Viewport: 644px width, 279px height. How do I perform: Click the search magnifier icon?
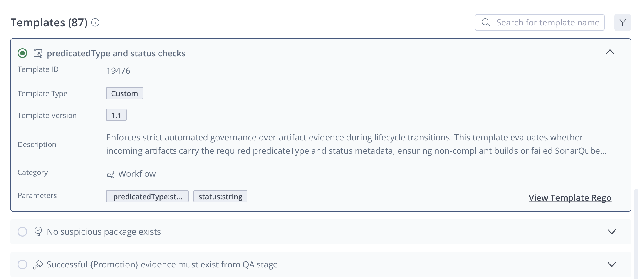[486, 22]
